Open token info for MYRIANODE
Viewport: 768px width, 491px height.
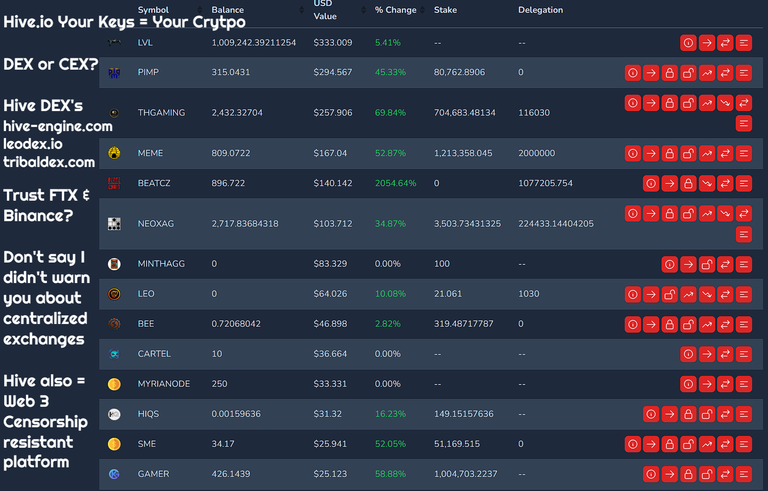pyautogui.click(x=688, y=385)
